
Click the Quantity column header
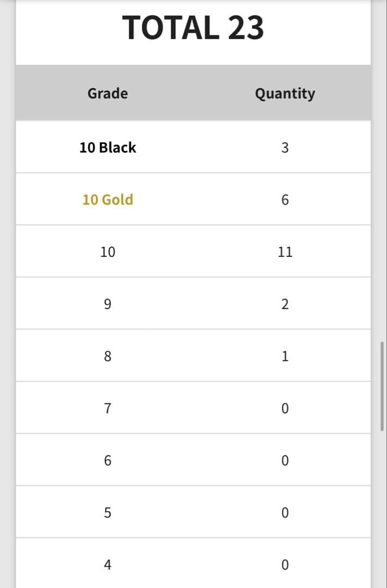click(285, 93)
